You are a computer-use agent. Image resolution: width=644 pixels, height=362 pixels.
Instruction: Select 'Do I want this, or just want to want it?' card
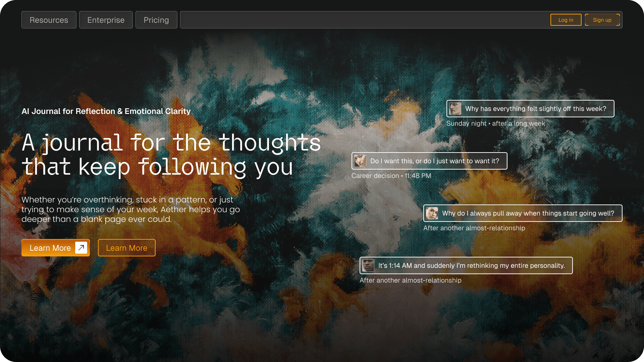[x=435, y=161]
